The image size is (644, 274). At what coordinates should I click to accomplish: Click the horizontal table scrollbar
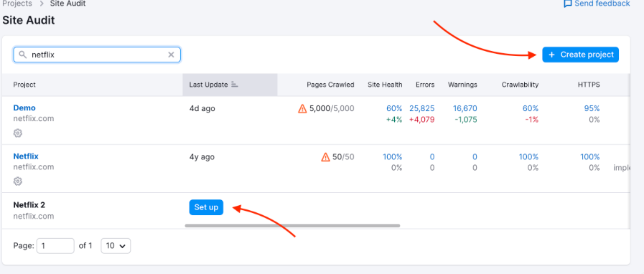point(292,226)
